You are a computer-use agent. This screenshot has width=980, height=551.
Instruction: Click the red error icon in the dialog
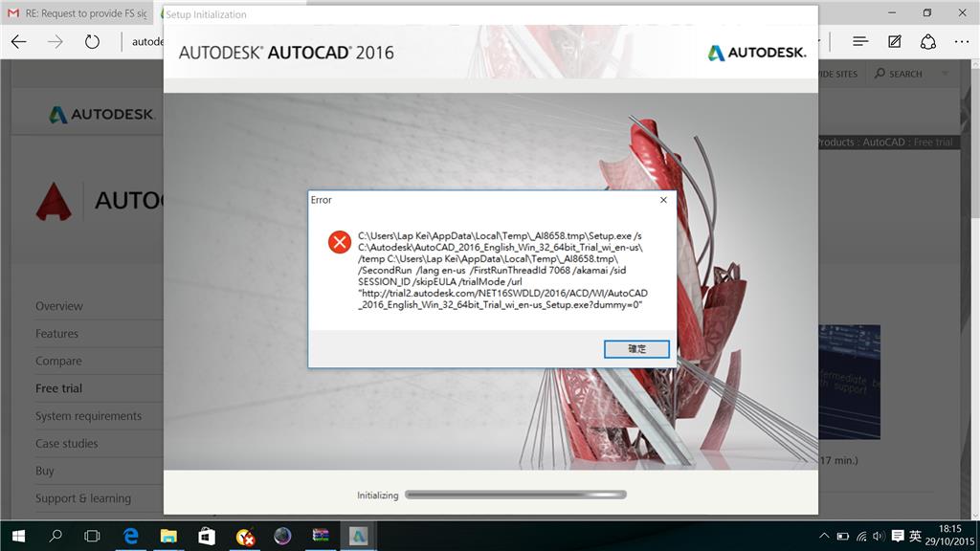tap(340, 242)
